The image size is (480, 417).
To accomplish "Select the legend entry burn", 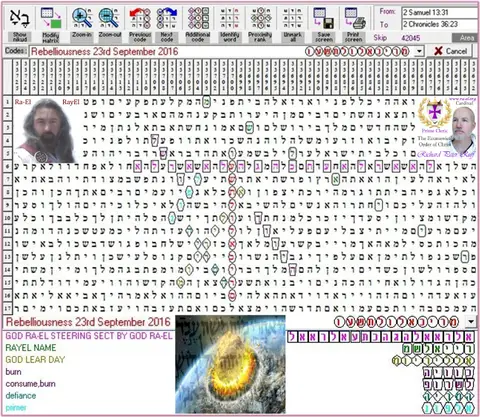I will pos(13,372).
